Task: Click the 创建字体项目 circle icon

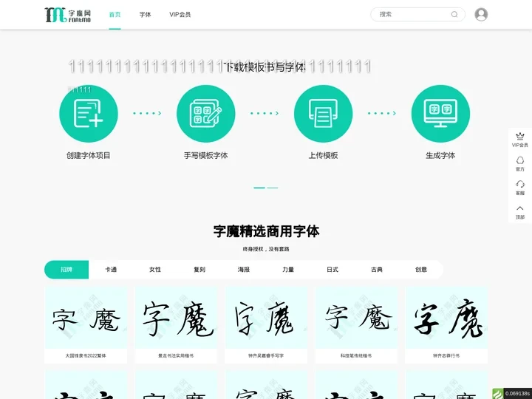Action: (x=89, y=113)
